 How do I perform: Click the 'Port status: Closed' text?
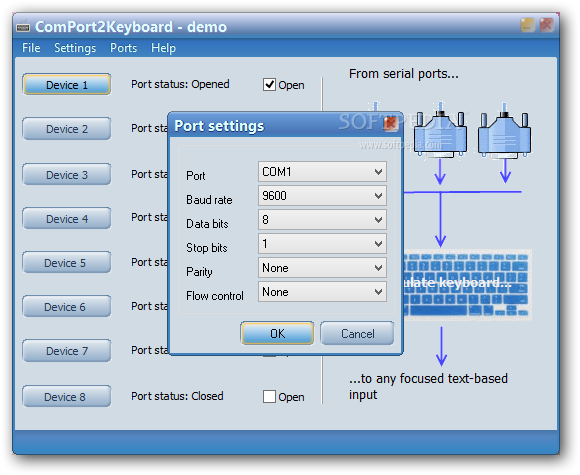[x=177, y=396]
